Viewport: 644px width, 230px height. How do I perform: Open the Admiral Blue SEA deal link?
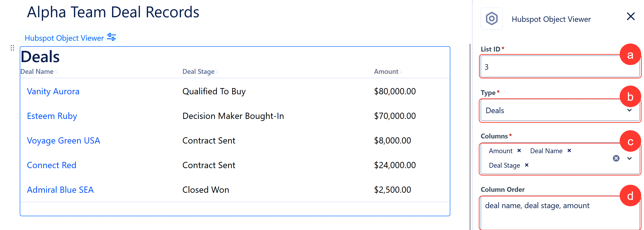(x=60, y=190)
